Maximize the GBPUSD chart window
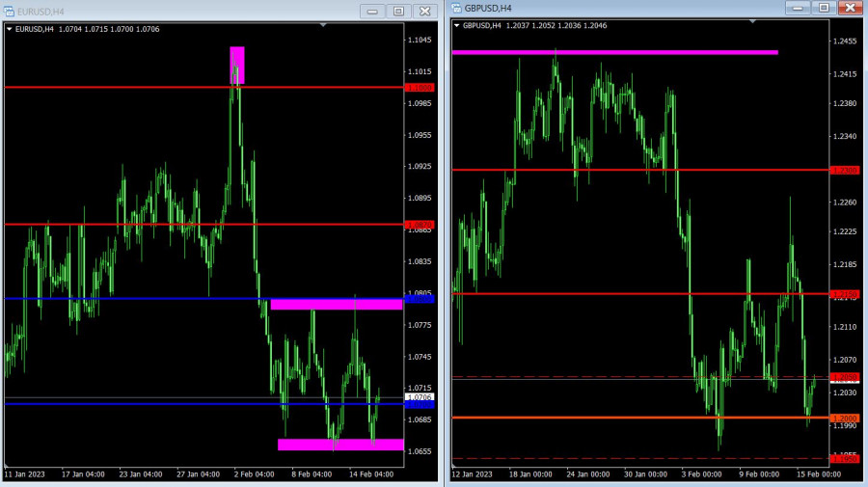This screenshot has width=868, height=487. [824, 8]
